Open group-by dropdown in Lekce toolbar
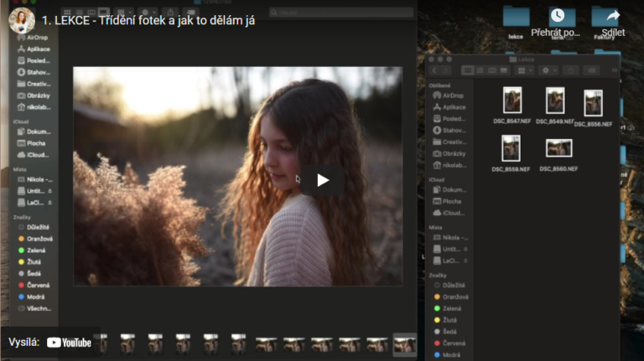 click(x=525, y=70)
